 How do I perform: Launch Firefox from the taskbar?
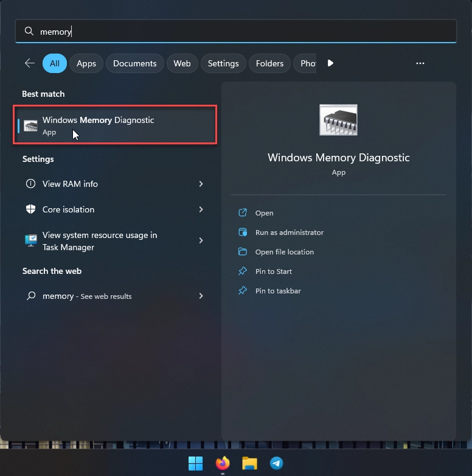(223, 463)
